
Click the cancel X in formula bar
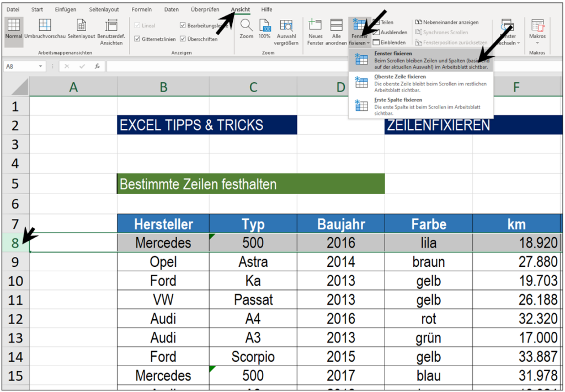tap(67, 67)
